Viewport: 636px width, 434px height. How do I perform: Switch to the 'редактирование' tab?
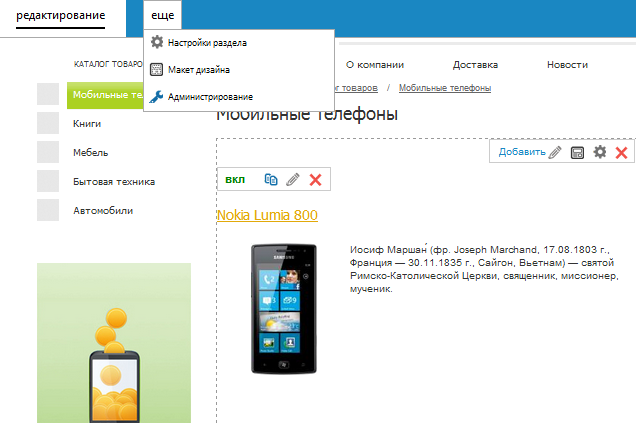click(x=60, y=17)
